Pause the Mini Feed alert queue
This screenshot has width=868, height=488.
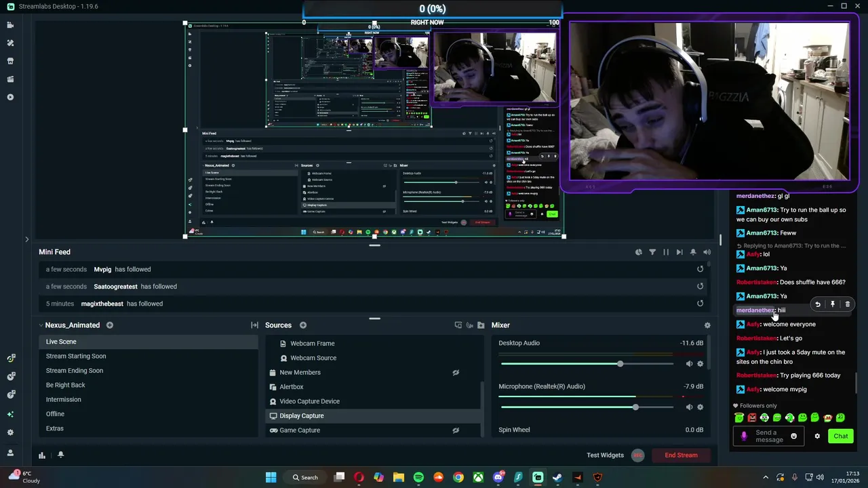pos(666,252)
